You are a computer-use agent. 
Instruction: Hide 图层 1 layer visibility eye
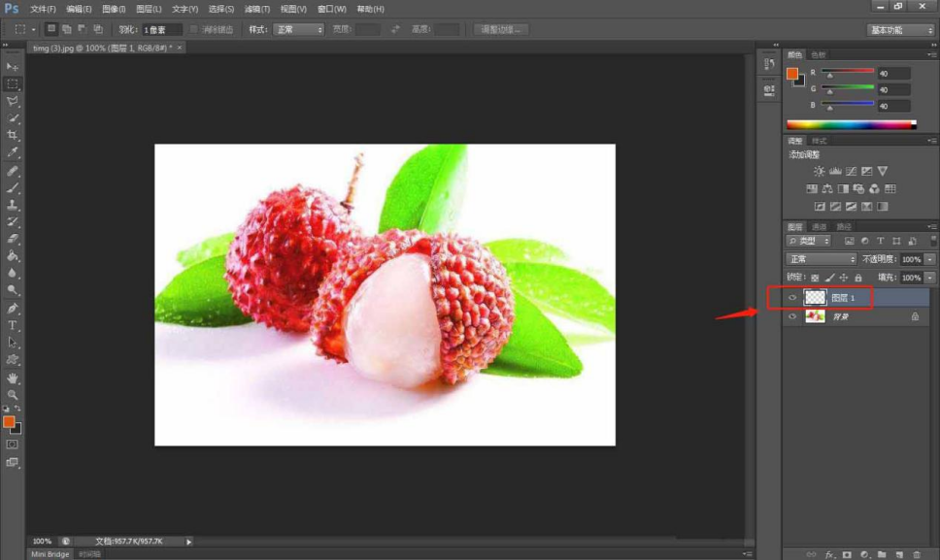pyautogui.click(x=792, y=298)
